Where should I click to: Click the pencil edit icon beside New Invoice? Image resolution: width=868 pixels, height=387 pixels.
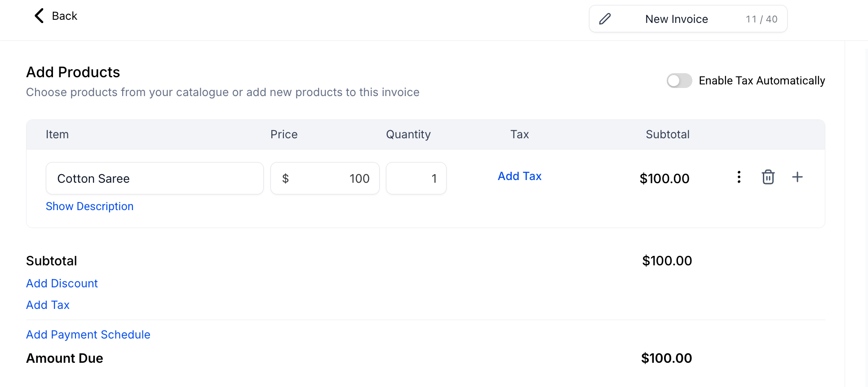tap(605, 19)
